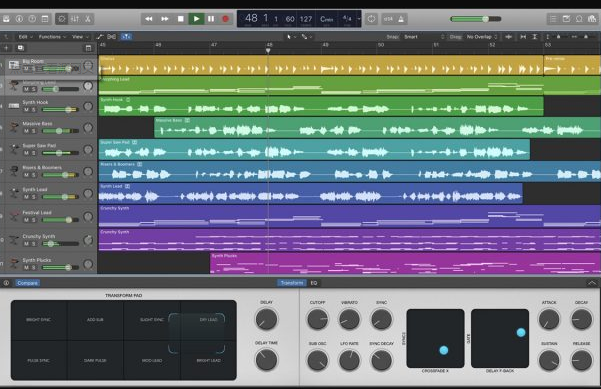Toggle the highlighted blue Catch playhead button
The image size is (601, 389).
(126, 37)
